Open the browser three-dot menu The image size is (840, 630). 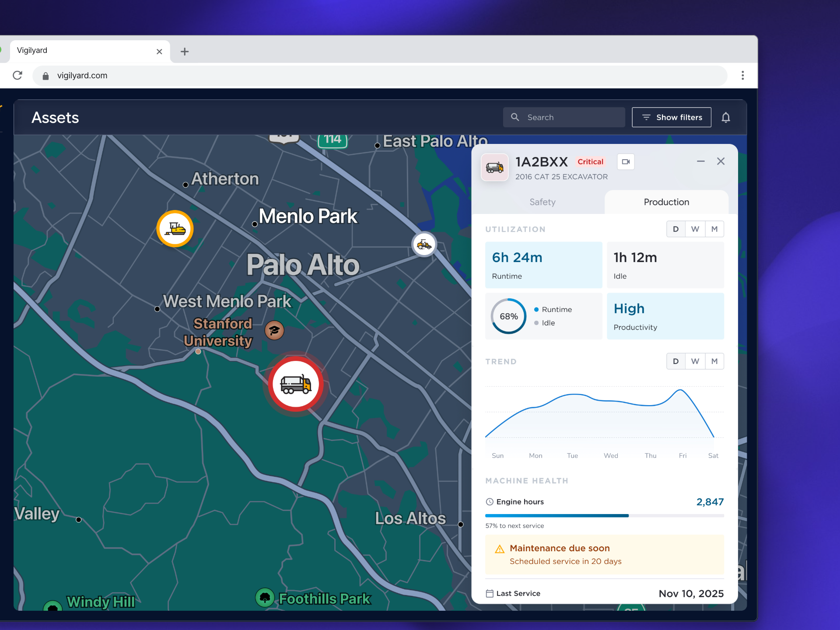742,75
